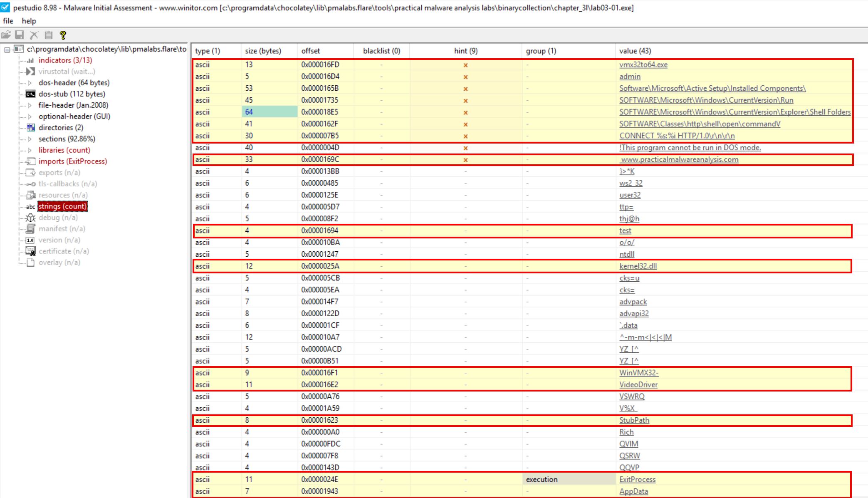
Task: Expand the dos-header tree node
Action: 30,83
